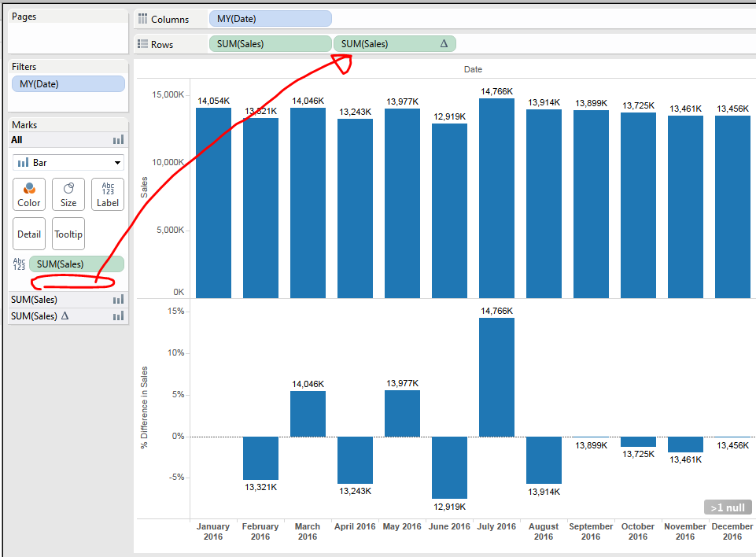Click the MY(Date) pill on Columns shelf

coord(270,19)
